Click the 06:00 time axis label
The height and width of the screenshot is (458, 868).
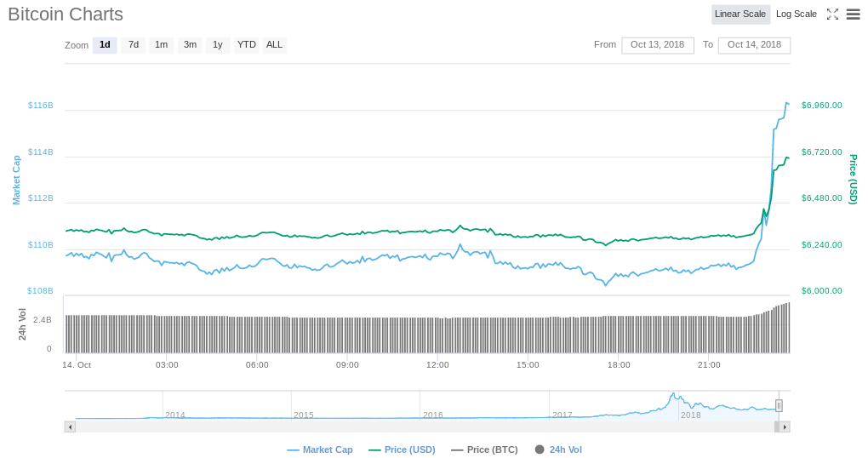pos(257,365)
